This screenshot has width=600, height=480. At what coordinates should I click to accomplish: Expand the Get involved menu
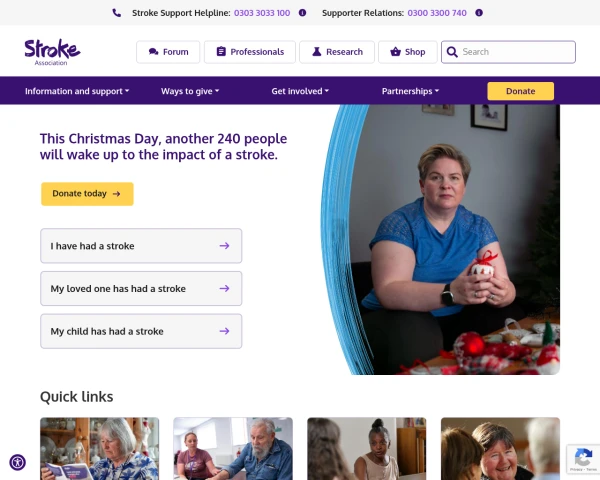(x=300, y=91)
